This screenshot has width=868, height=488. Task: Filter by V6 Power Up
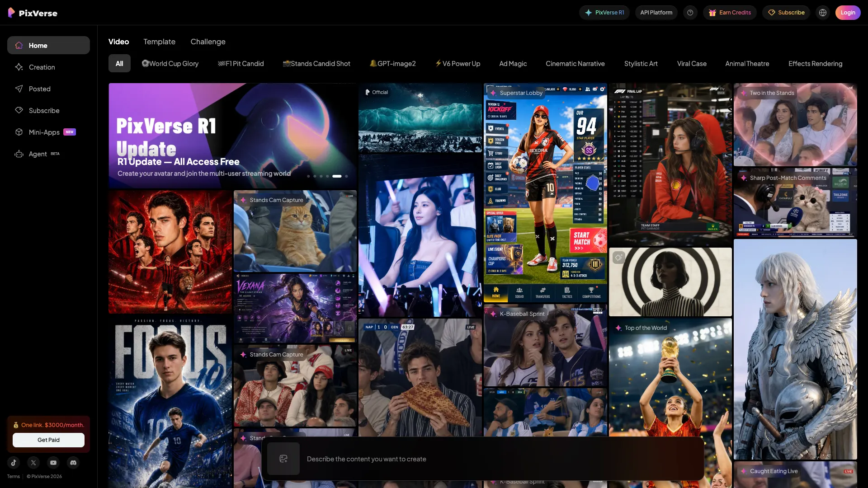(x=458, y=63)
